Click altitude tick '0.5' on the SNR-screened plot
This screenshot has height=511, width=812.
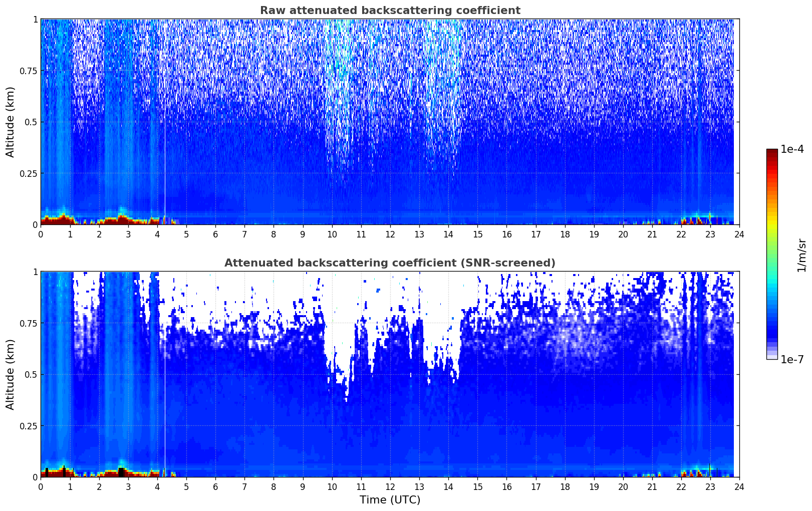(31, 374)
